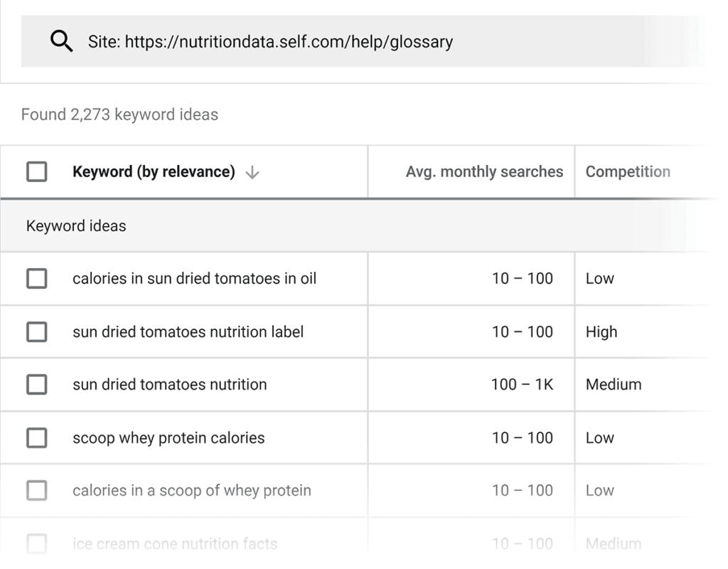728x569 pixels.
Task: Click 'scoop whey protein calories' keyword text
Action: (168, 438)
